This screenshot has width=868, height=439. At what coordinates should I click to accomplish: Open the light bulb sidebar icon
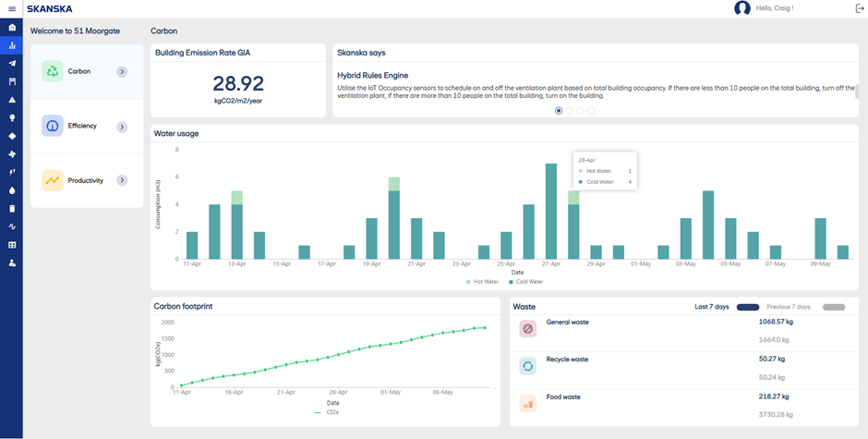pyautogui.click(x=12, y=117)
